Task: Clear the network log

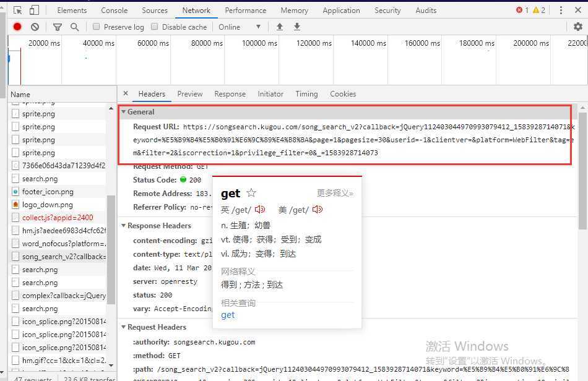Action: click(35, 27)
